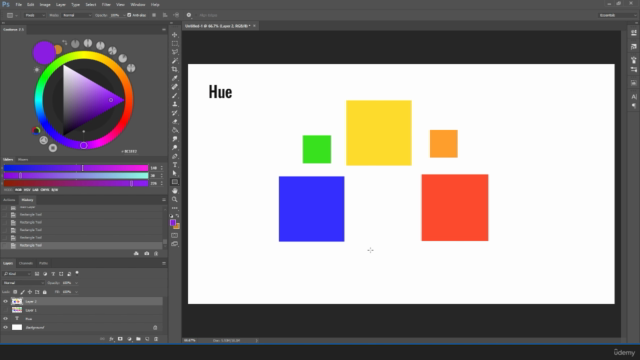
Task: Click the add layer style fx icon
Action: (x=111, y=339)
